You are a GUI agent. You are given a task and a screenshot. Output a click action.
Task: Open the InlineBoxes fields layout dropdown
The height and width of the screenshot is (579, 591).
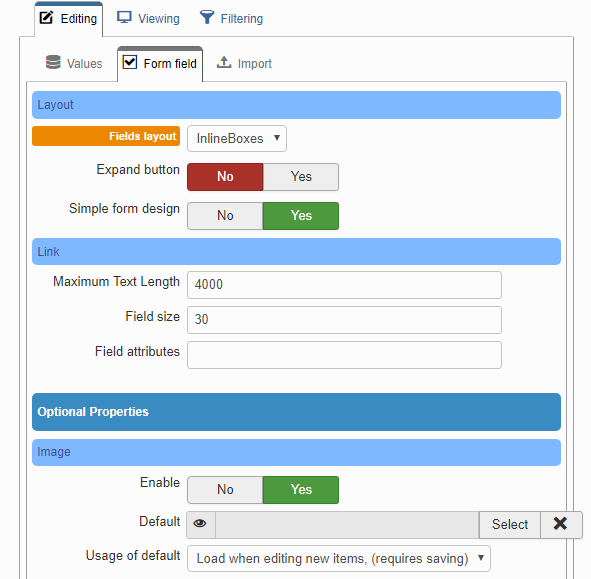pos(237,139)
